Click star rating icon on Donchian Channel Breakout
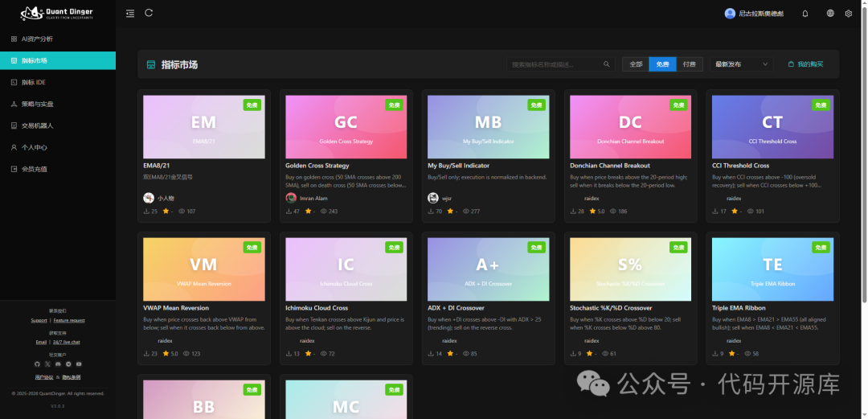This screenshot has height=419, width=868. pyautogui.click(x=592, y=212)
